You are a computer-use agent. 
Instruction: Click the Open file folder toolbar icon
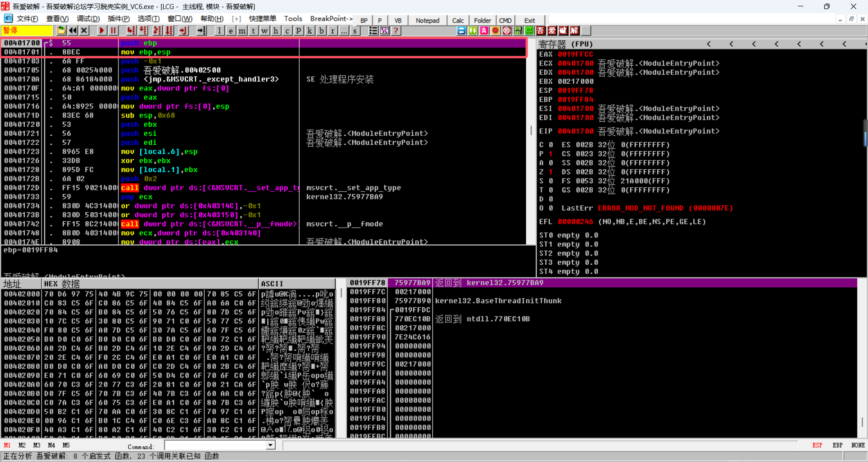[x=61, y=31]
